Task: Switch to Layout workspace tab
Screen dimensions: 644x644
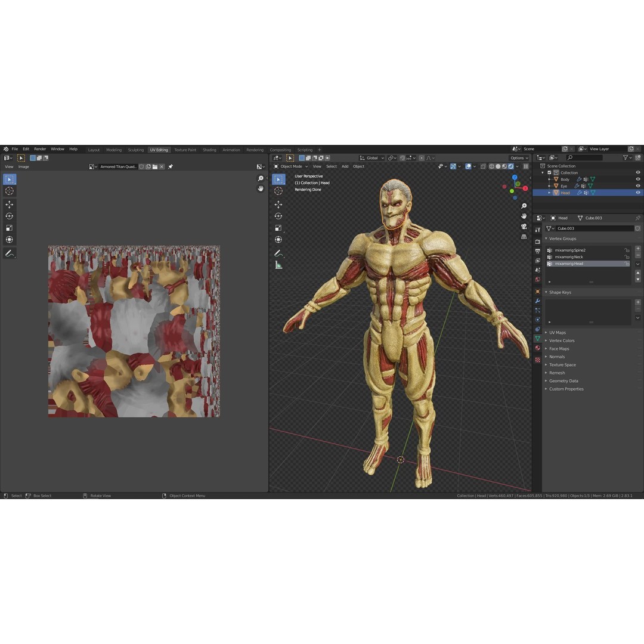Action: [x=94, y=150]
